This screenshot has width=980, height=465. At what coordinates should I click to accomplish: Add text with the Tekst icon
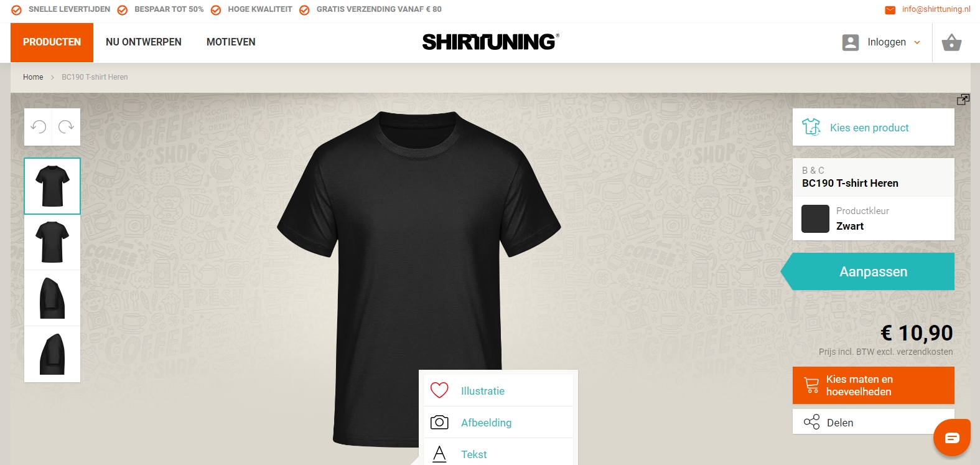pos(439,454)
